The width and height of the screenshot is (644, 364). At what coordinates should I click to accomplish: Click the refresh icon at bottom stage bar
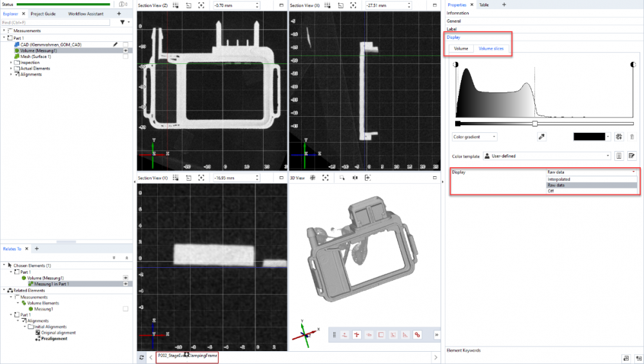click(141, 357)
